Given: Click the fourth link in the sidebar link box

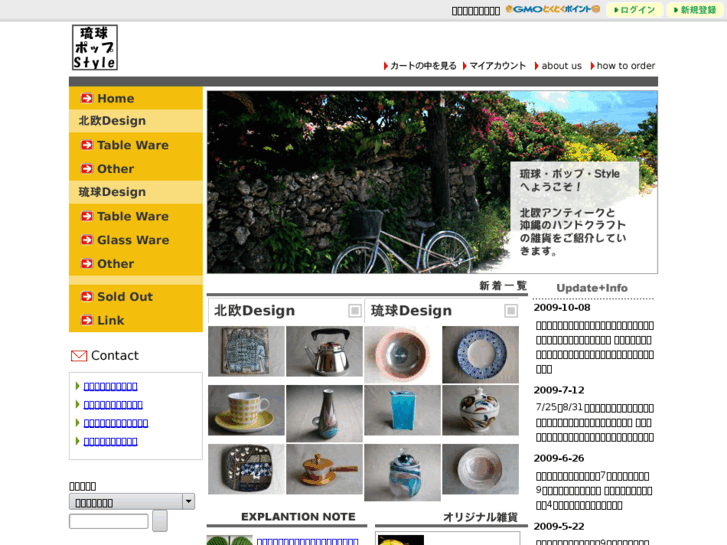Looking at the screenshot, I should click(110, 441).
